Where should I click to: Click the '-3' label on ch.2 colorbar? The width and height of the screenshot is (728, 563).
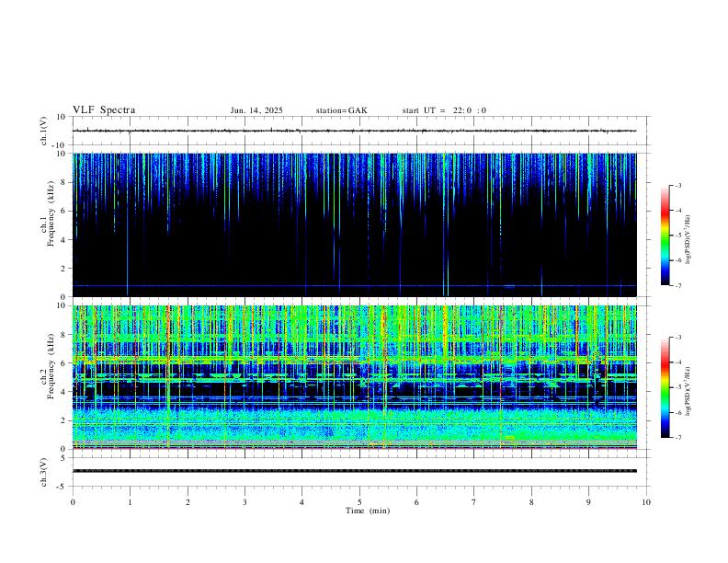pyautogui.click(x=677, y=338)
